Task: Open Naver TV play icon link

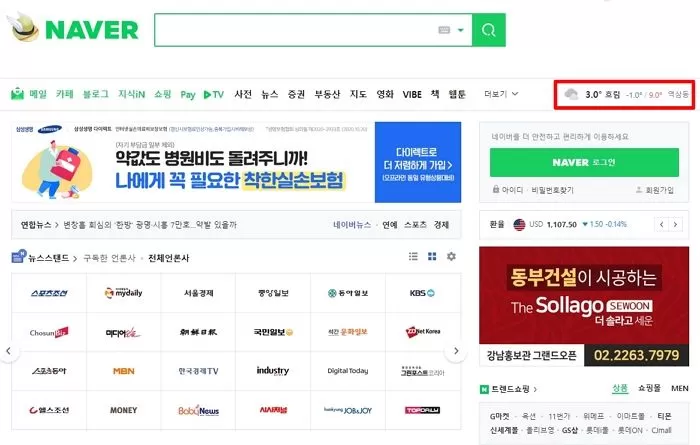Action: 213,94
